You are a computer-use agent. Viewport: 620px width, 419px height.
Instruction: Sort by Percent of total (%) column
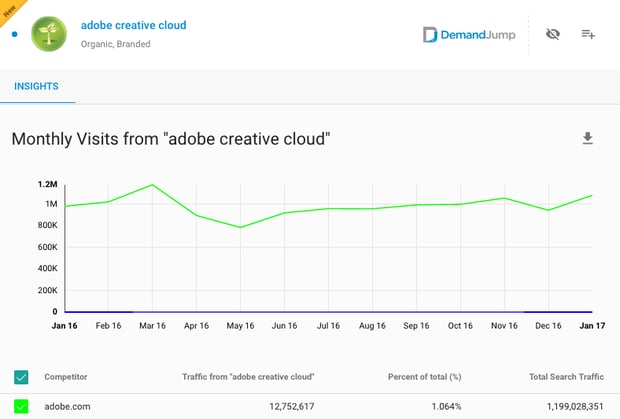click(x=425, y=377)
